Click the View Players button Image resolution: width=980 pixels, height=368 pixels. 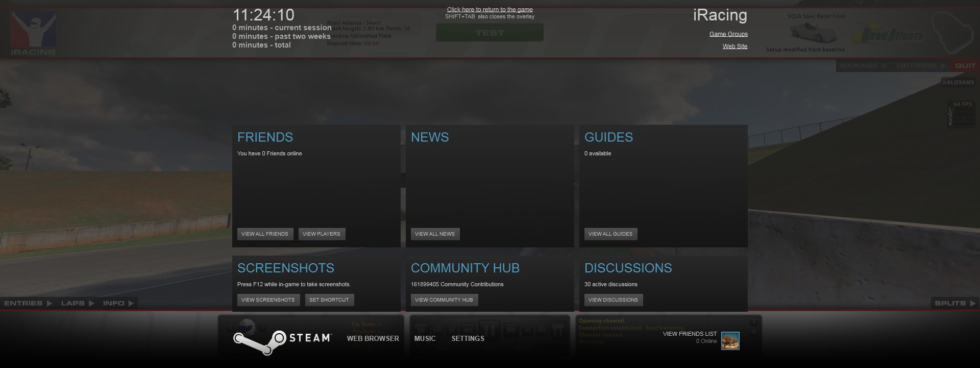[322, 234]
